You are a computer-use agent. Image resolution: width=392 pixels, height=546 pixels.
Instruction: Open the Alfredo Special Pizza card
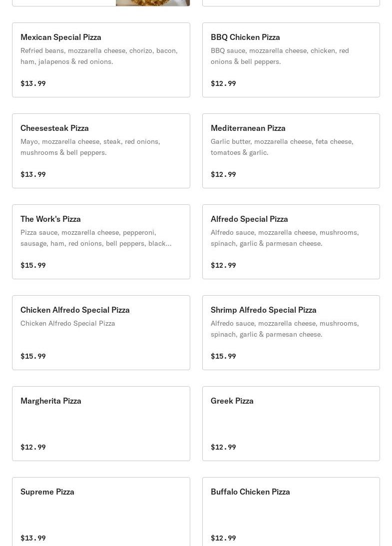pos(291,242)
